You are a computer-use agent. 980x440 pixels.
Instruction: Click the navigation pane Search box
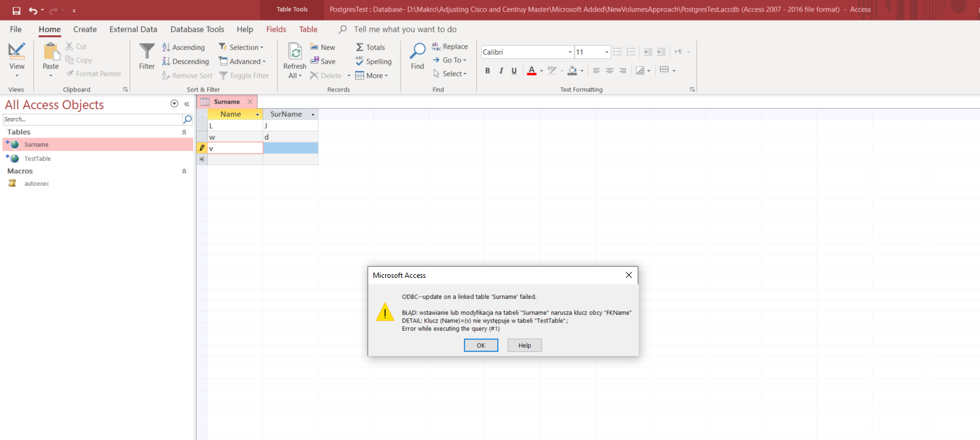93,119
